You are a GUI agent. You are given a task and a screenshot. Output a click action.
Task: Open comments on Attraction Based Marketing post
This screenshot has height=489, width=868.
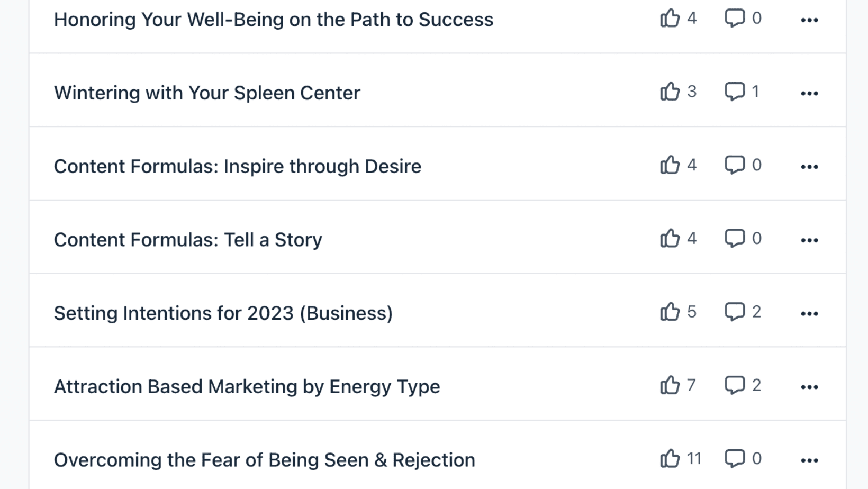click(735, 385)
